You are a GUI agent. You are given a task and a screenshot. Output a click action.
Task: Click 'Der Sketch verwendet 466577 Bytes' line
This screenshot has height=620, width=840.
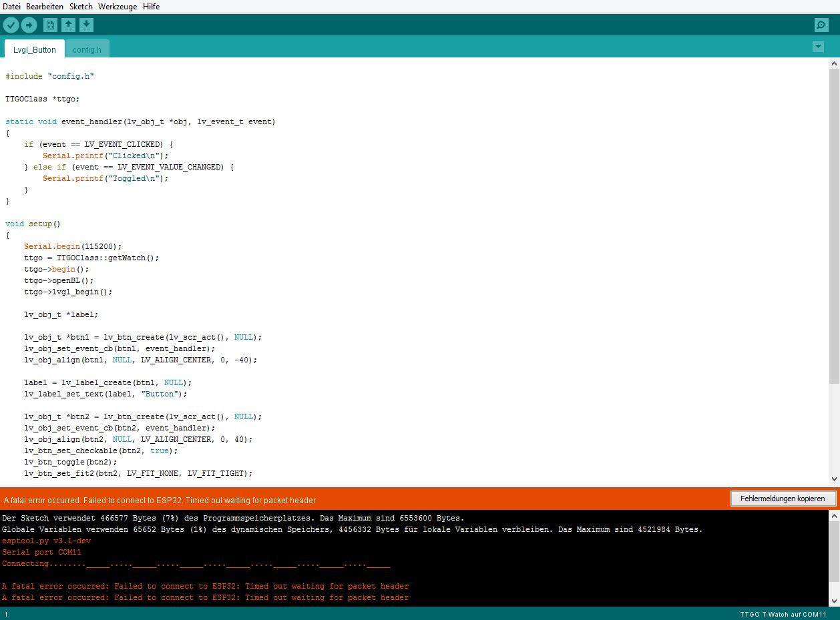(233, 518)
